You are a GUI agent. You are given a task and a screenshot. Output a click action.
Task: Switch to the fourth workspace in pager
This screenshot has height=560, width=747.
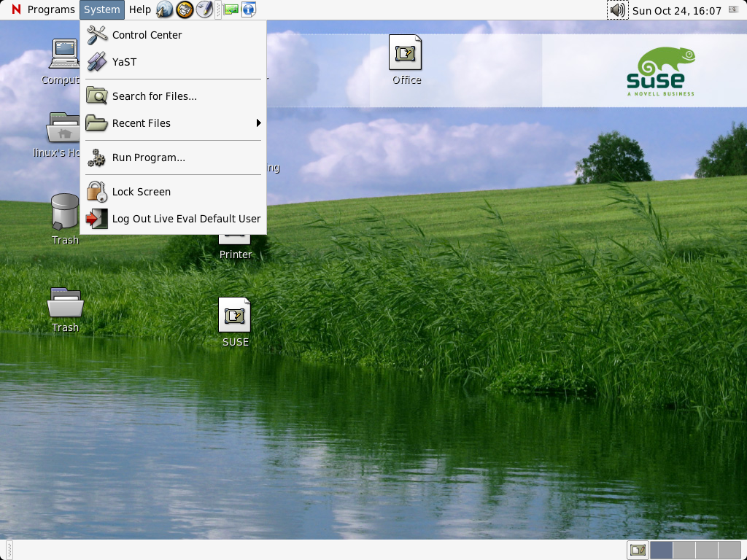point(729,550)
